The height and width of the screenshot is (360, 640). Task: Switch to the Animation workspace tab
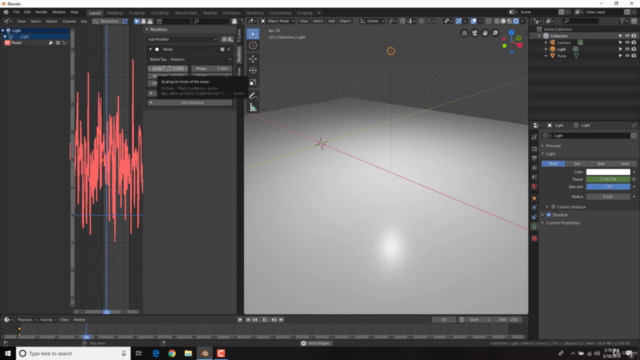click(231, 13)
